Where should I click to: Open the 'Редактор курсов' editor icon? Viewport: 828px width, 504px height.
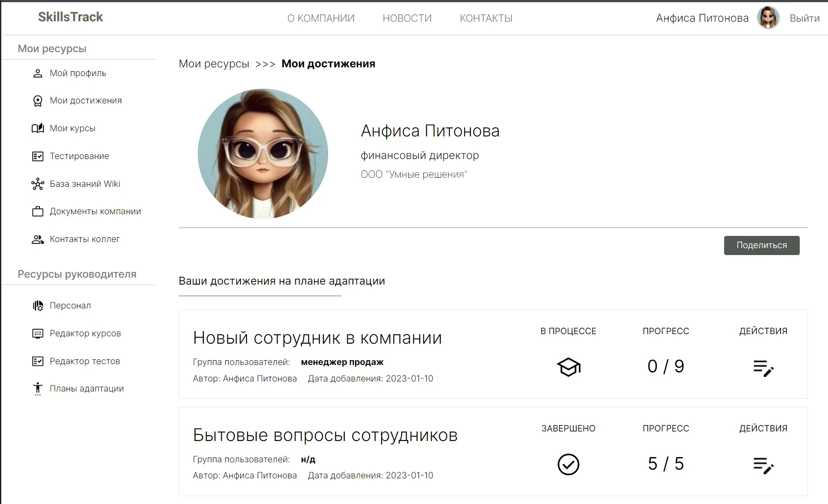click(x=38, y=333)
